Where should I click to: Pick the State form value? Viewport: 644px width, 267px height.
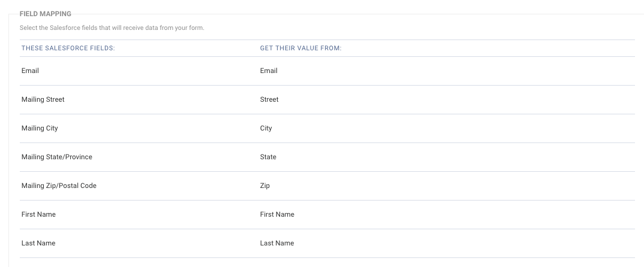tap(268, 157)
